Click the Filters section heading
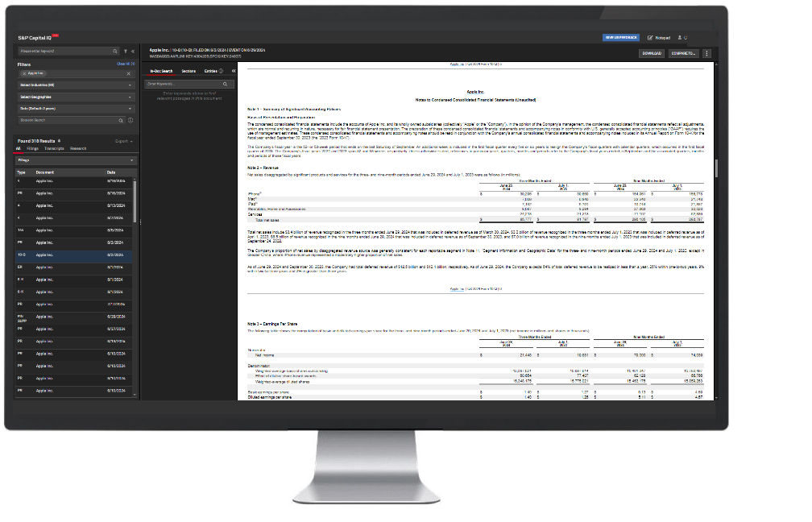This screenshot has width=812, height=522. coord(24,64)
